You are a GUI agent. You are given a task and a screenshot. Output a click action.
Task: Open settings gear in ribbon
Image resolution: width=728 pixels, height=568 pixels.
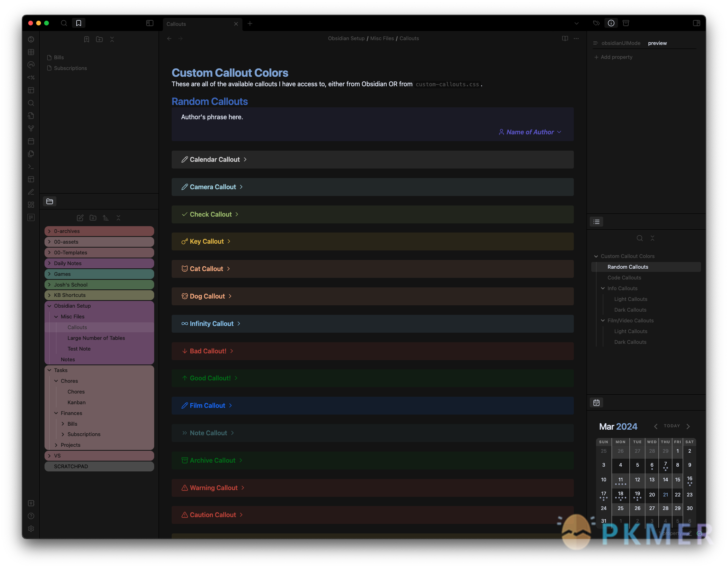click(x=31, y=529)
